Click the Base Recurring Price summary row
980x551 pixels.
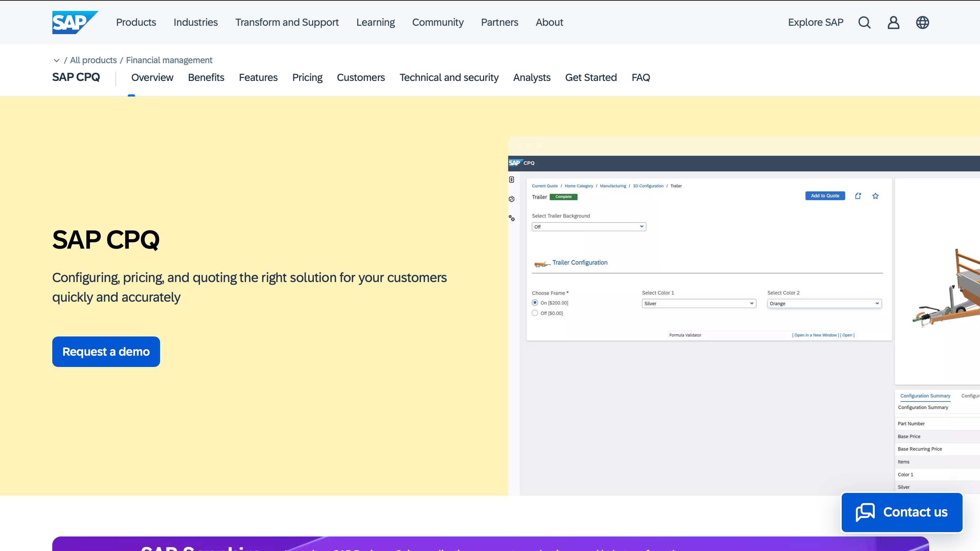tap(938, 449)
